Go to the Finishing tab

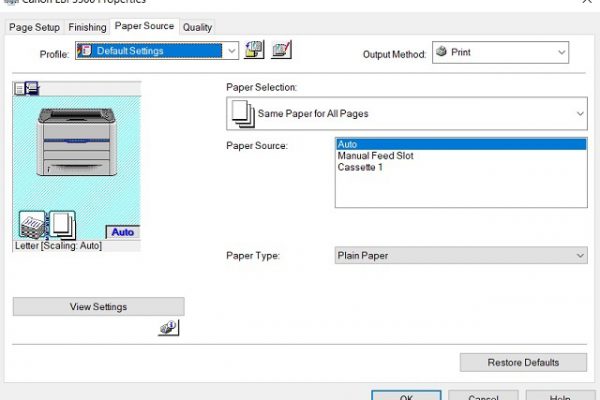tap(88, 27)
